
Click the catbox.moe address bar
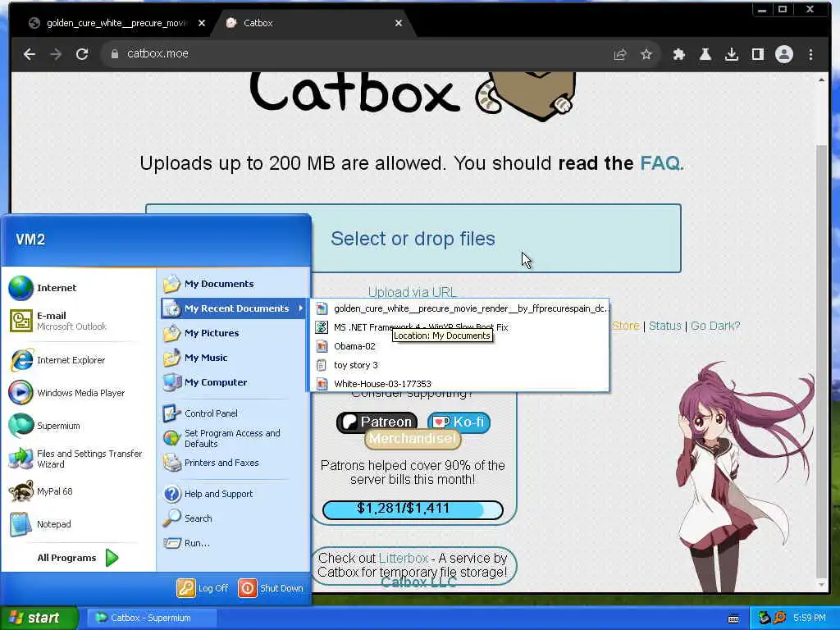(354, 54)
